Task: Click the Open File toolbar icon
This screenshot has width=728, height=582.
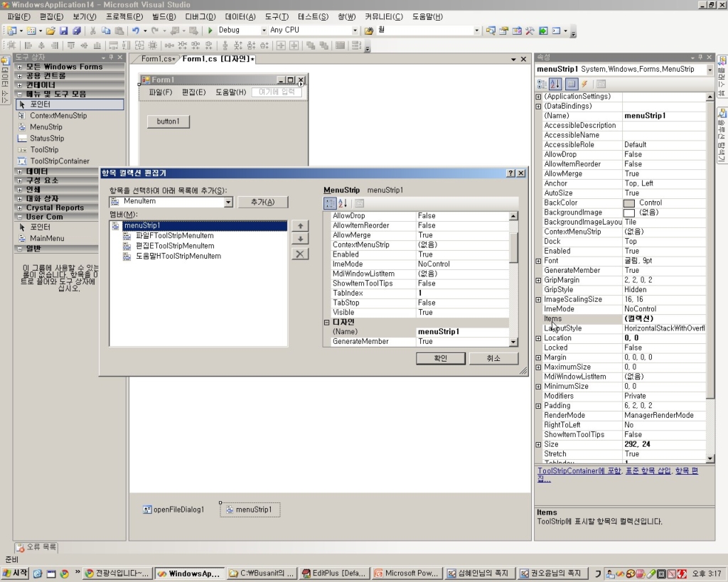Action: pyautogui.click(x=50, y=31)
